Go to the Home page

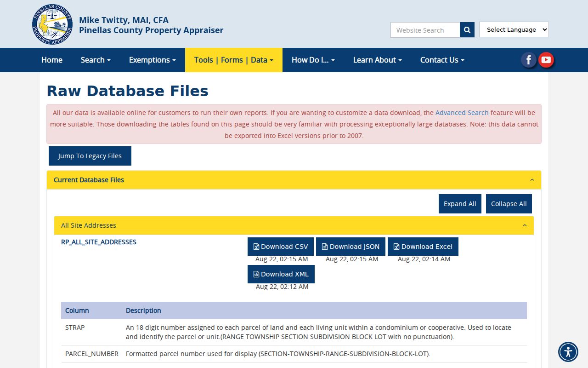coord(52,60)
